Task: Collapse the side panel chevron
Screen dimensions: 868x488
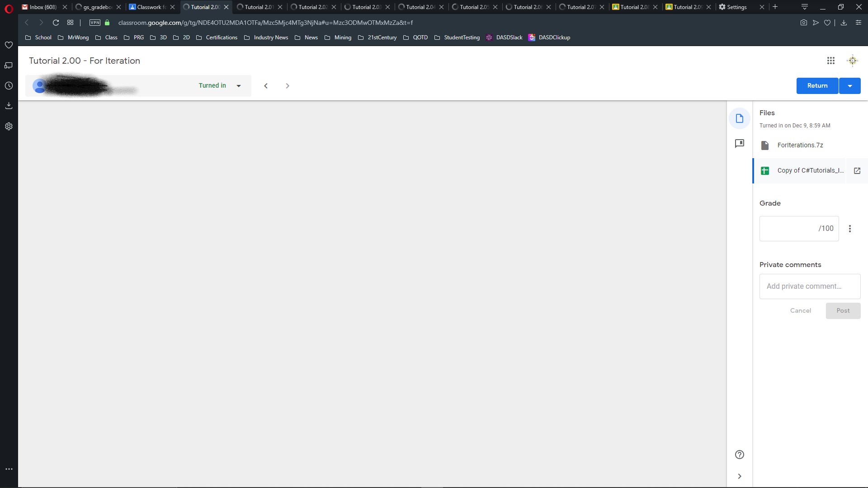Action: pos(740,476)
